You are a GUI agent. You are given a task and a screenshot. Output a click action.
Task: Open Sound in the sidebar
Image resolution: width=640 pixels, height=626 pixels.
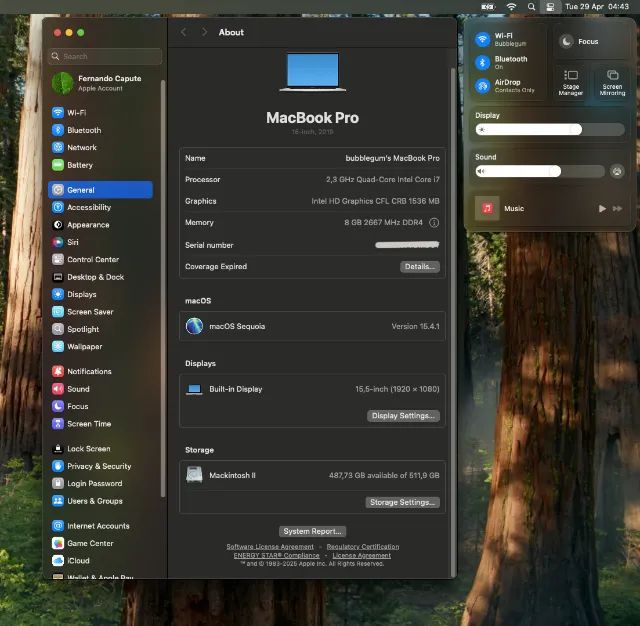[100, 389]
